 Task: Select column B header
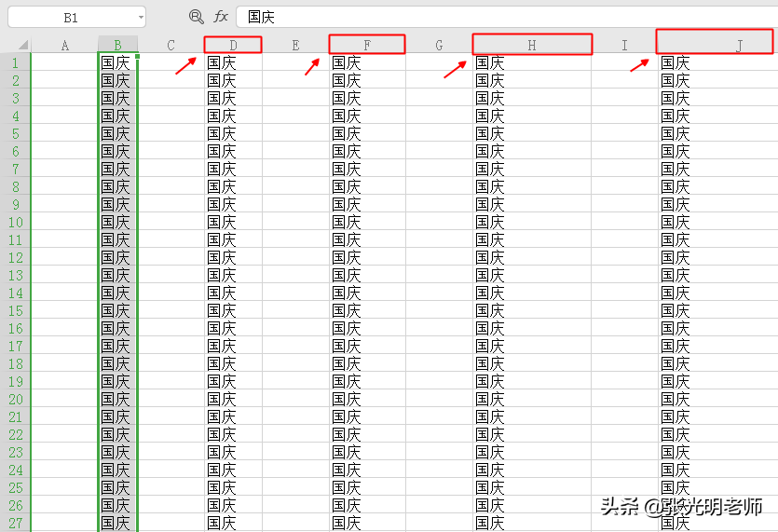click(x=117, y=45)
